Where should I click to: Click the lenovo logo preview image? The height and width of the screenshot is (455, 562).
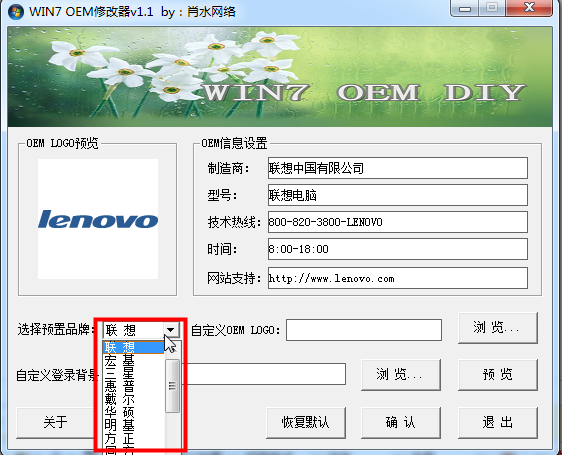(98, 219)
